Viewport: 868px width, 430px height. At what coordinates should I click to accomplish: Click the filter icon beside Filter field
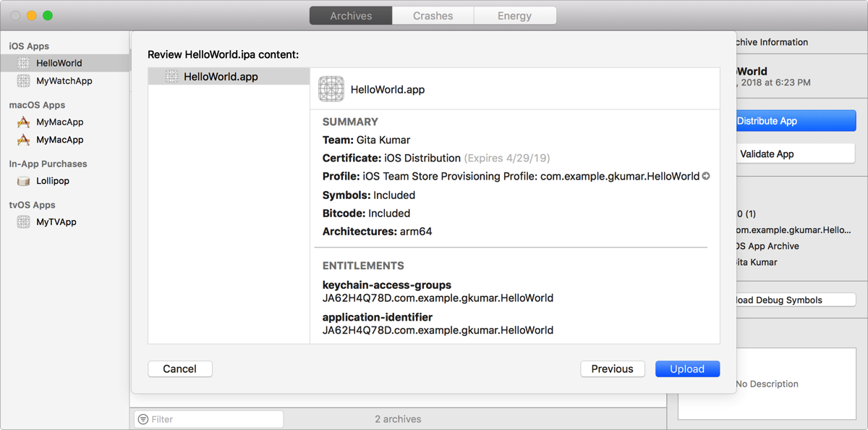143,419
